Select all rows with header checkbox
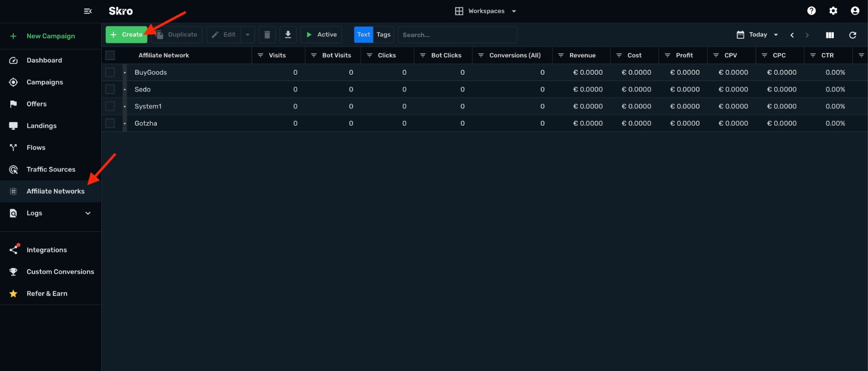The width and height of the screenshot is (868, 371). tap(110, 56)
